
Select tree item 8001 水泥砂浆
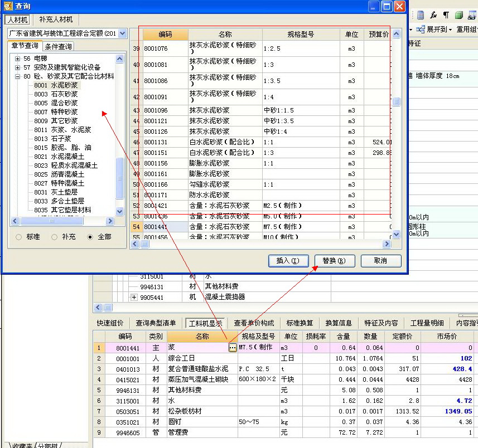coord(56,85)
